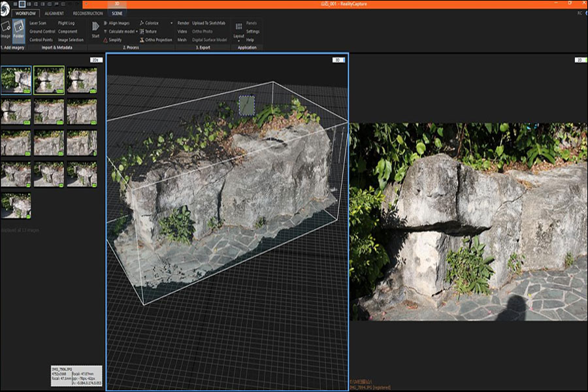
Task: Expand the Calculate model dropdown arrow
Action: [137, 31]
